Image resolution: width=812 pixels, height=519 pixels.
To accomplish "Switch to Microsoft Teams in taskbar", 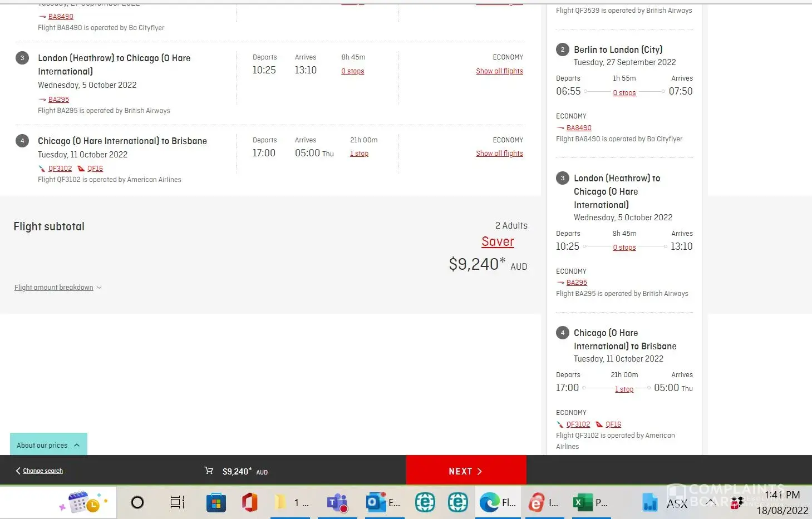I will (337, 503).
